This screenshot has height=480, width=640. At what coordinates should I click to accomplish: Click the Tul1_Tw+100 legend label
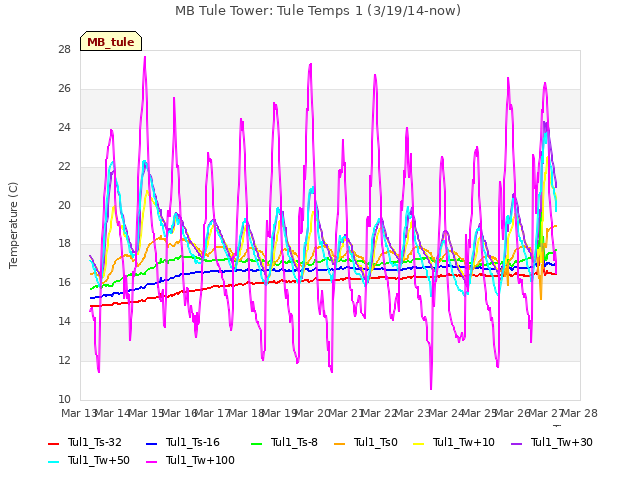click(200, 460)
